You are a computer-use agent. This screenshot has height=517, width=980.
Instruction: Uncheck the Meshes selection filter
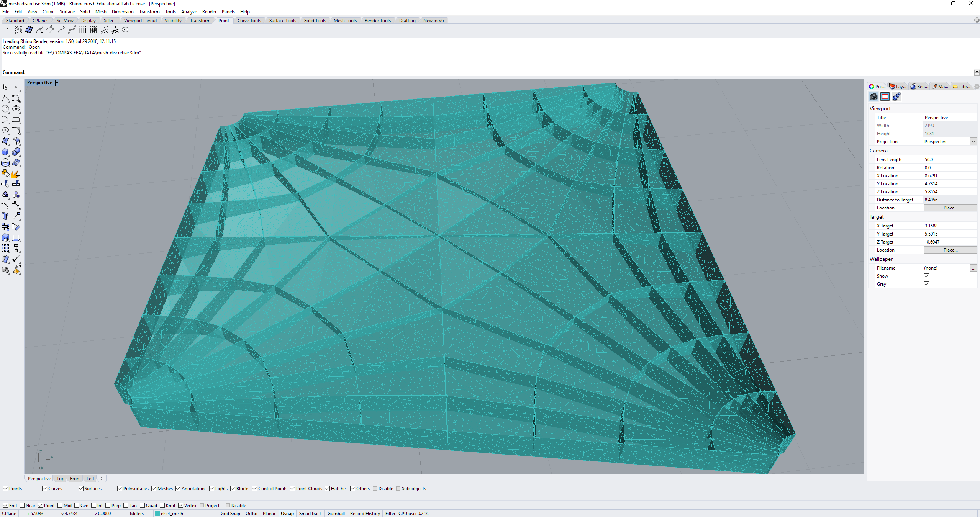[x=154, y=489]
